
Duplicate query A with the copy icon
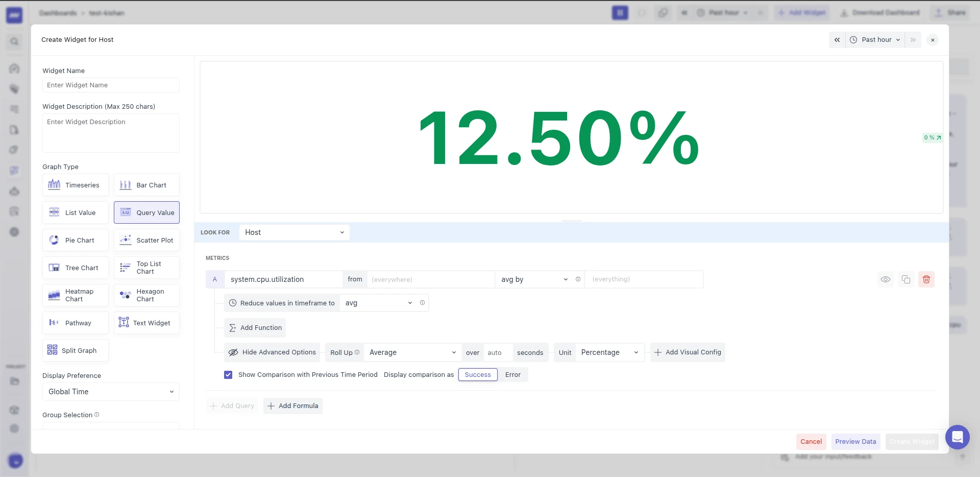point(906,279)
